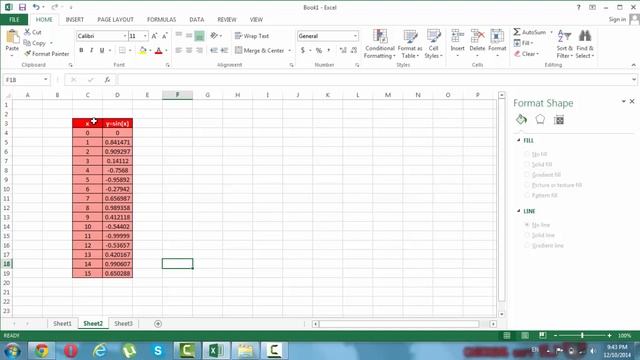This screenshot has height=360, width=640.
Task: Open the font name Calibri dropdown
Action: [x=124, y=36]
